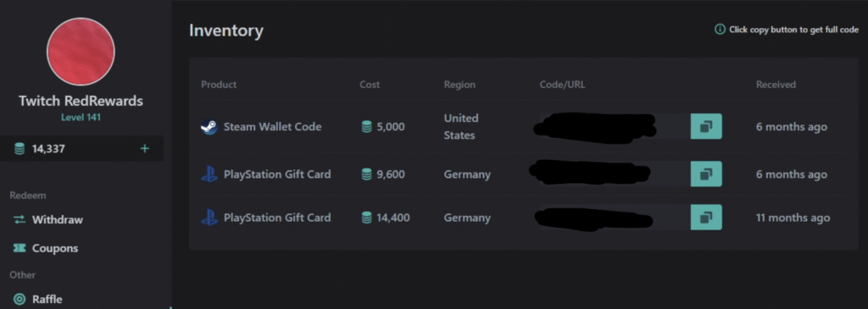
Task: Click the PlayStation logo in second row
Action: [209, 174]
